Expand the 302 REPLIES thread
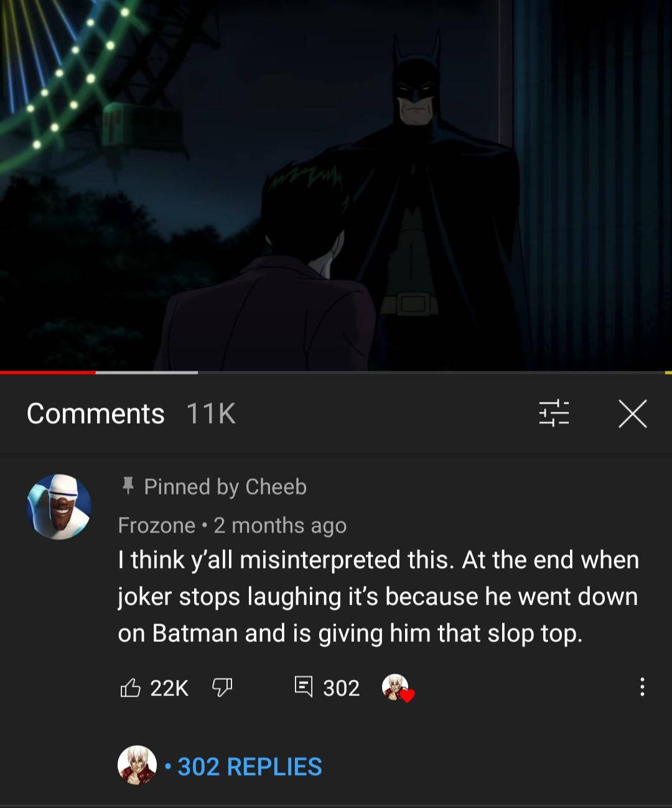Screen dimensions: 672x808 pyautogui.click(x=248, y=767)
